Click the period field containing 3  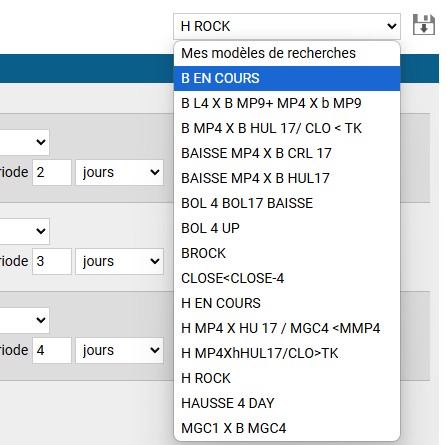[52, 261]
